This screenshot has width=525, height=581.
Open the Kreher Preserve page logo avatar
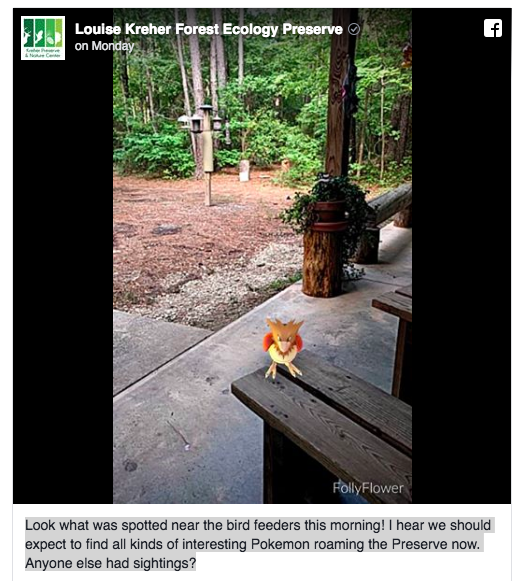(x=43, y=38)
